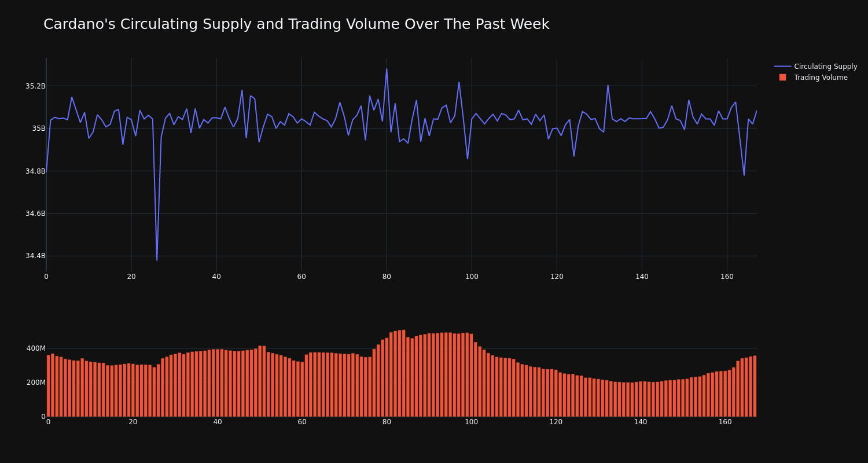Click the 200M volume axis label

click(36, 383)
